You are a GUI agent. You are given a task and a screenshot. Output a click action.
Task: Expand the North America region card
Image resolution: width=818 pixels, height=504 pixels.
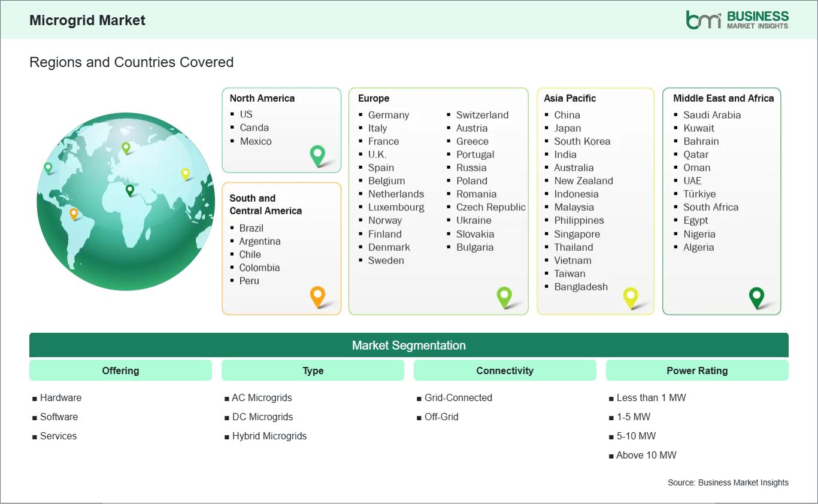[x=281, y=130]
